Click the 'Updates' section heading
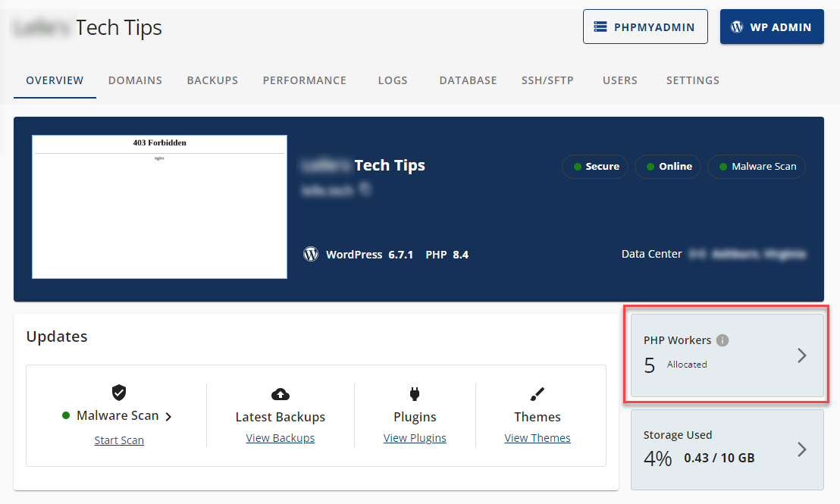840x504 pixels. point(57,337)
